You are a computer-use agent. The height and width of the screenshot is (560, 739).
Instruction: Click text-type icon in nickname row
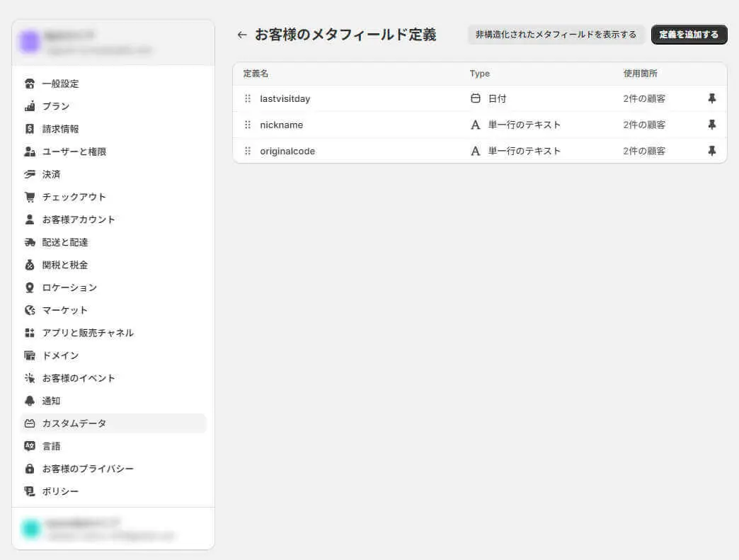476,125
